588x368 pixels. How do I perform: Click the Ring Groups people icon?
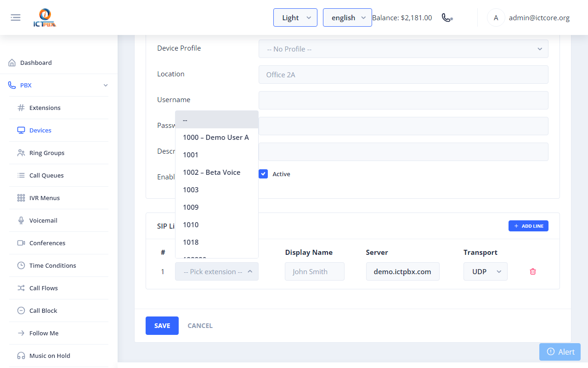pos(21,153)
